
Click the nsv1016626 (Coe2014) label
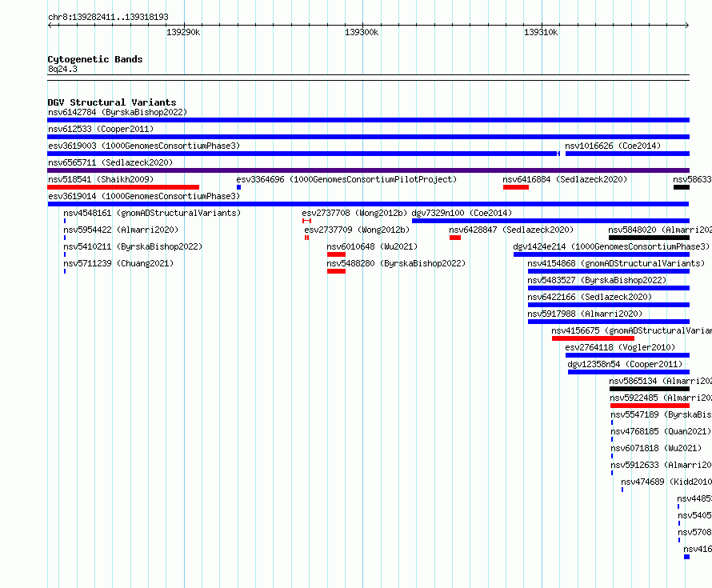pyautogui.click(x=613, y=146)
